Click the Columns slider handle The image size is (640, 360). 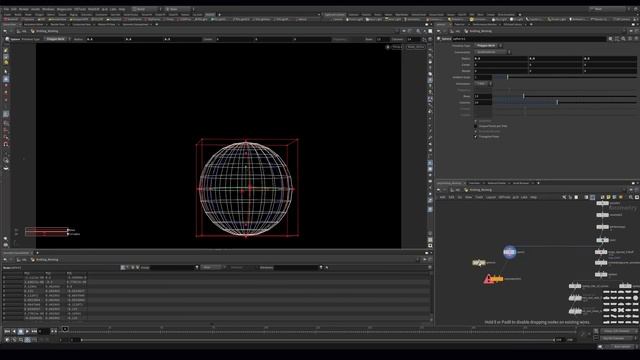coord(558,102)
